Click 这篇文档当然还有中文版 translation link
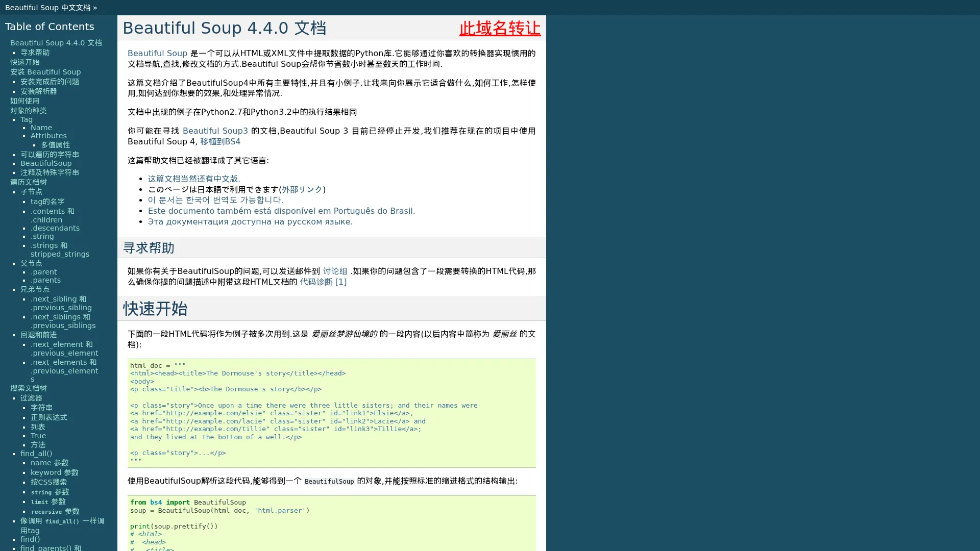 [194, 179]
